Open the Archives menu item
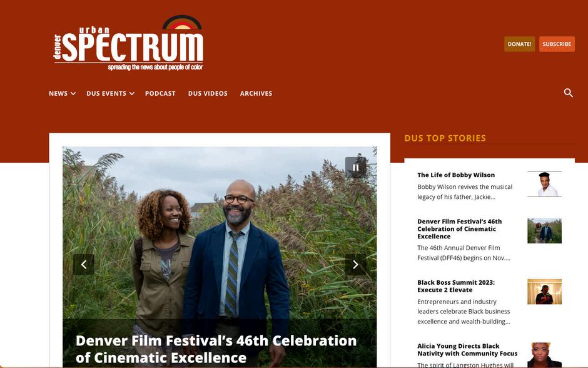The height and width of the screenshot is (368, 588). click(256, 93)
